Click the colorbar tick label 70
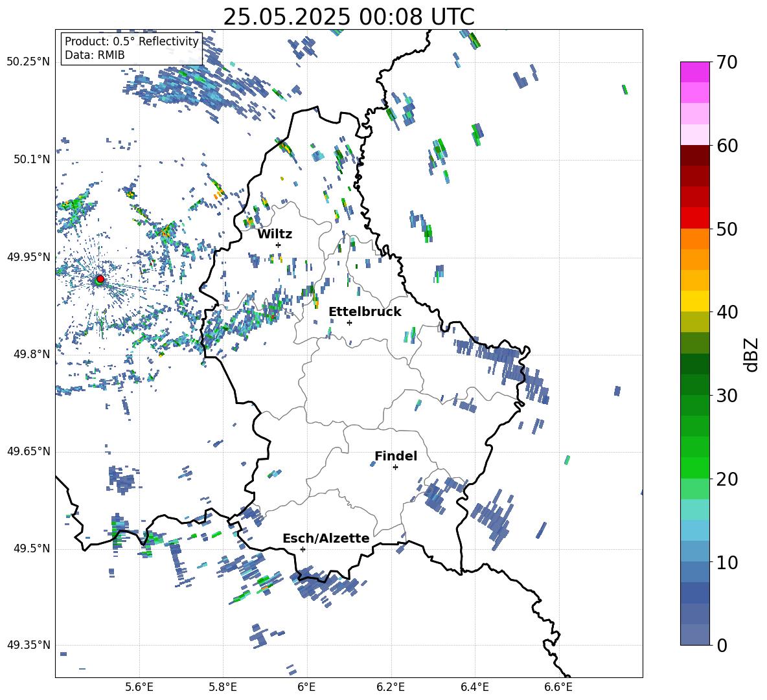This screenshot has height=700, width=767. [x=727, y=62]
